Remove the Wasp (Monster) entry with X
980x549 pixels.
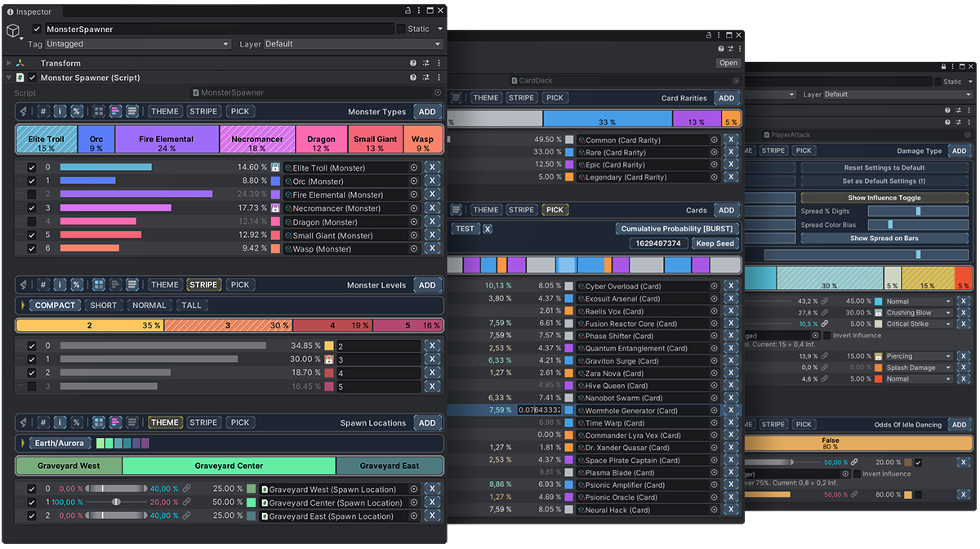point(432,248)
